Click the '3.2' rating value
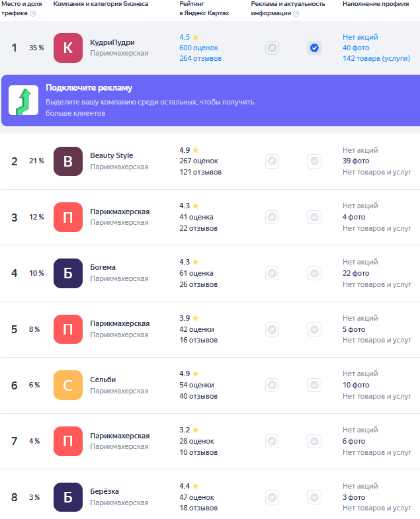The image size is (420, 519). click(x=185, y=430)
